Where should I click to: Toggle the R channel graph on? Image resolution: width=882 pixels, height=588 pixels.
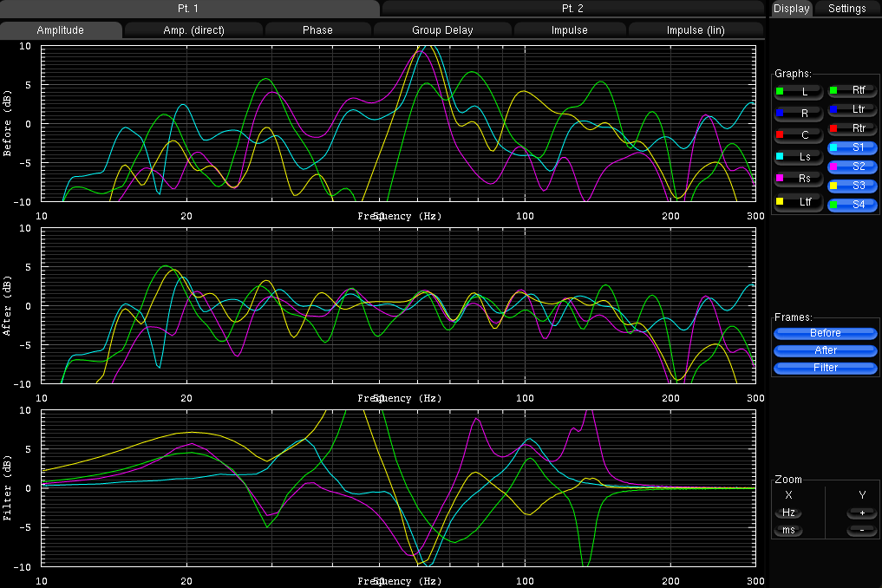(798, 113)
